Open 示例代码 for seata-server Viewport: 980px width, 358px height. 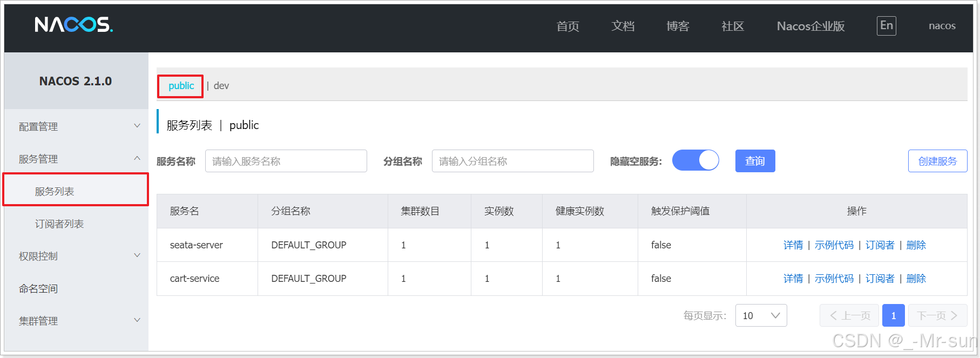834,245
